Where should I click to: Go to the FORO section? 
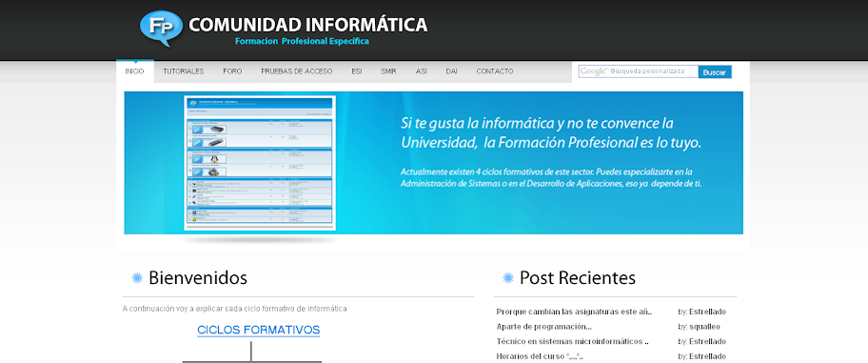232,71
